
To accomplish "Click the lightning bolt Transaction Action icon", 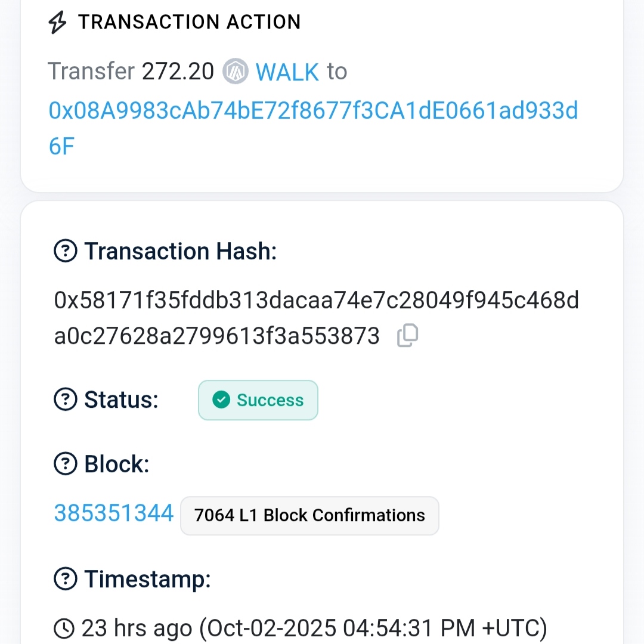I will click(x=58, y=23).
